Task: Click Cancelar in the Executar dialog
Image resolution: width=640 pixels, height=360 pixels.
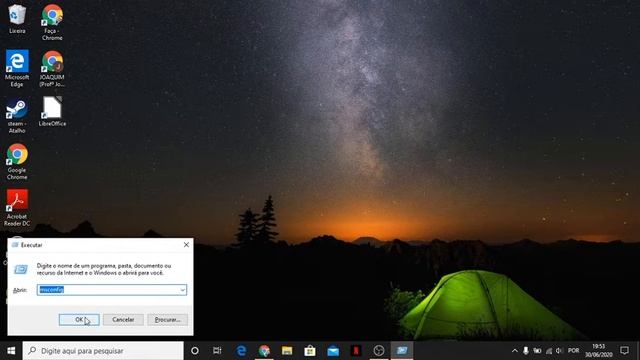Action: [123, 320]
